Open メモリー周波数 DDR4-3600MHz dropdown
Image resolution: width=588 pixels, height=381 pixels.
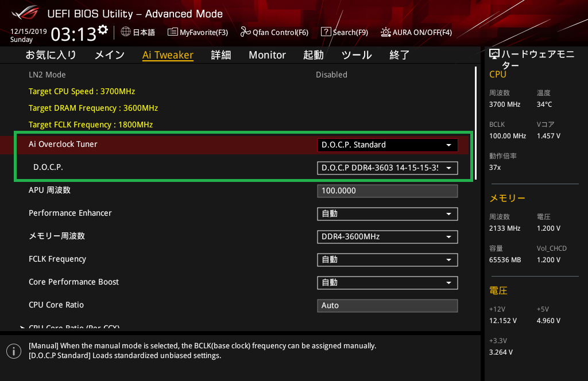click(x=388, y=237)
